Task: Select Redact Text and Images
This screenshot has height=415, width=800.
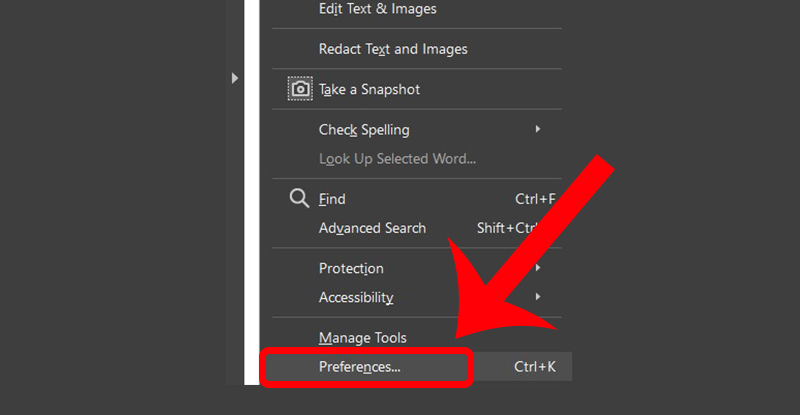Action: 392,48
